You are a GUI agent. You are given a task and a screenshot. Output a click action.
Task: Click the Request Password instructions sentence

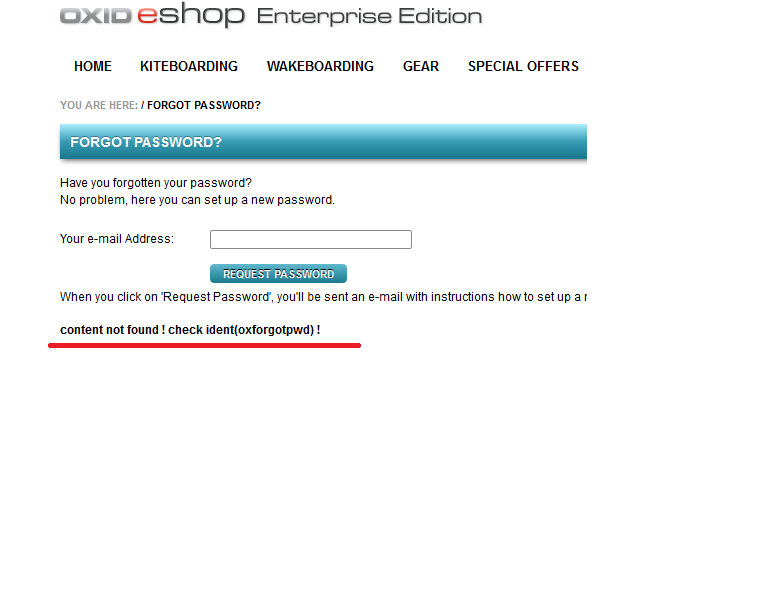click(323, 297)
